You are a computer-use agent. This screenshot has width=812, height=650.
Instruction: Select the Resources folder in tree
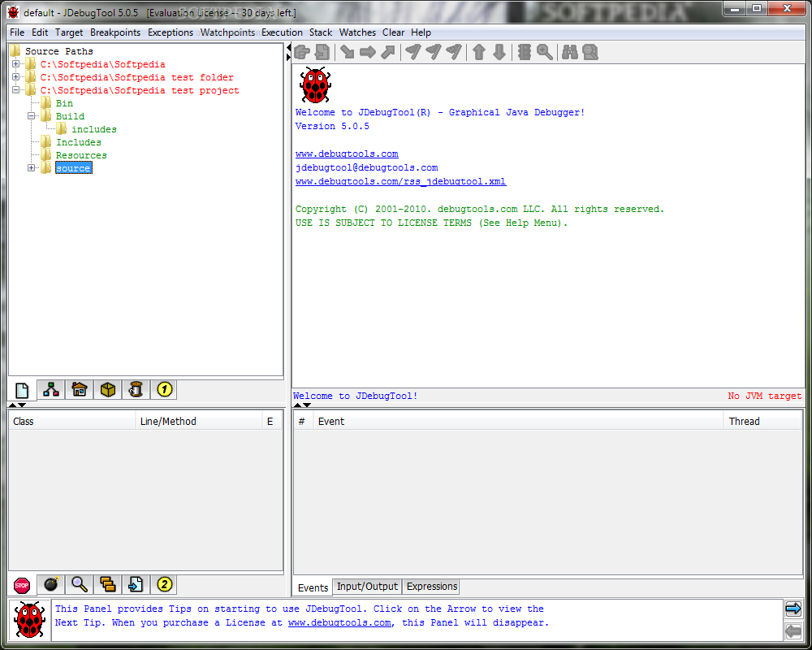[81, 155]
